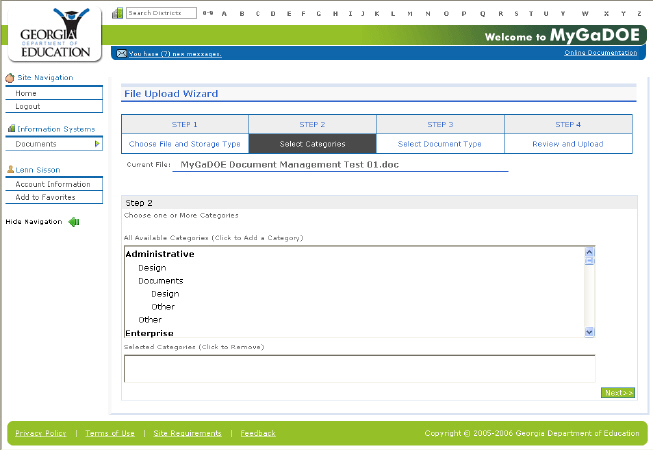Viewport: 653px width, 451px height.
Task: Add Design under Administrative
Action: pyautogui.click(x=152, y=268)
